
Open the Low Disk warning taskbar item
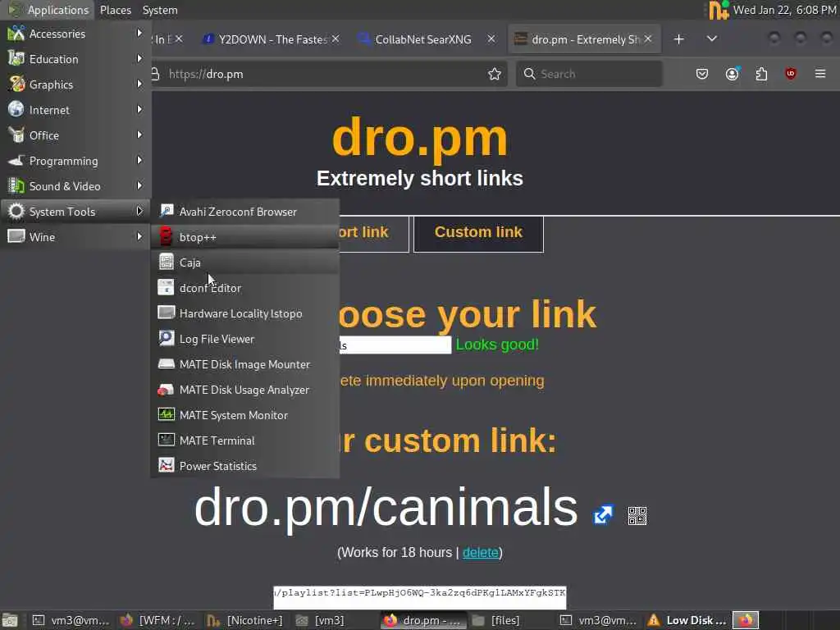point(687,620)
